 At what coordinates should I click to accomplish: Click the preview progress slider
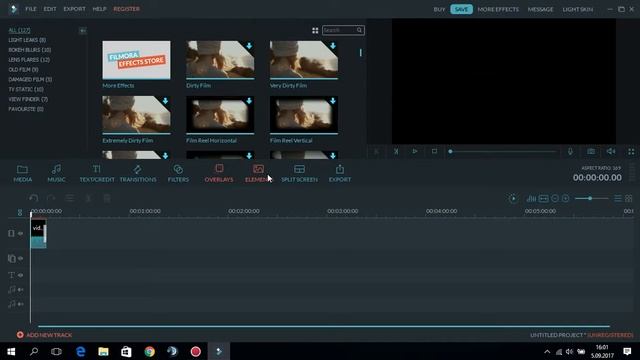tap(503, 151)
